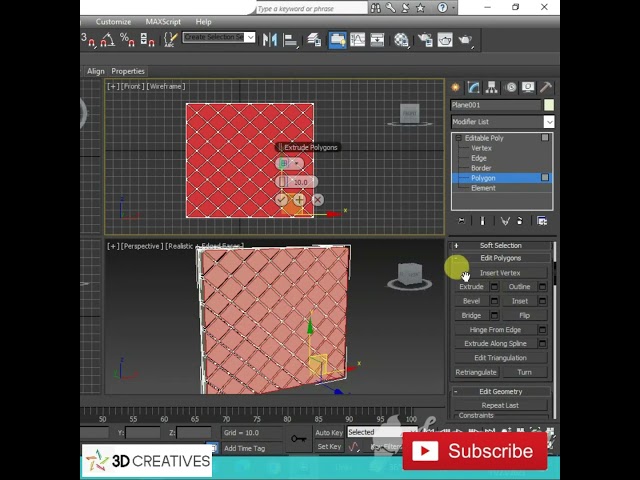
Task: Click Make Unique icon under stack
Action: click(x=505, y=221)
